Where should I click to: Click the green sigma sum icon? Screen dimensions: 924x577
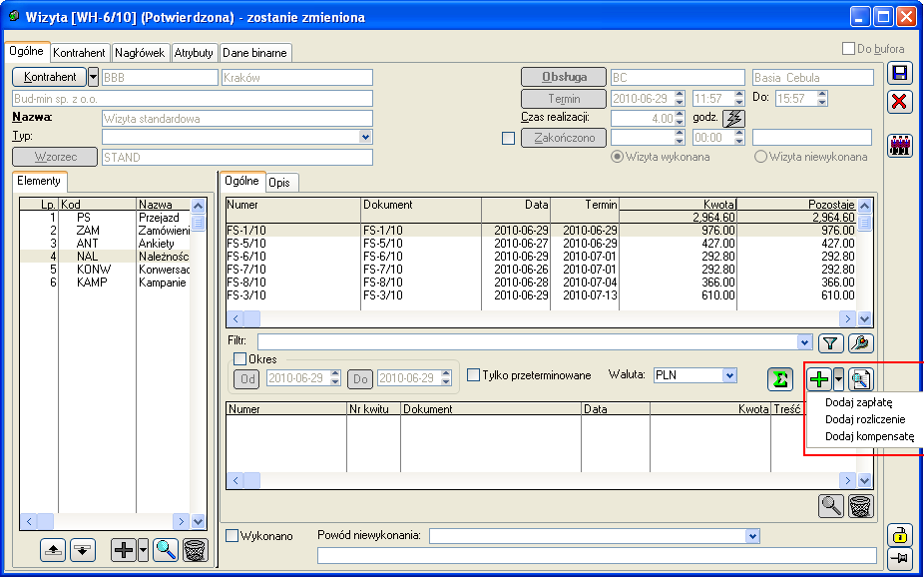point(780,379)
